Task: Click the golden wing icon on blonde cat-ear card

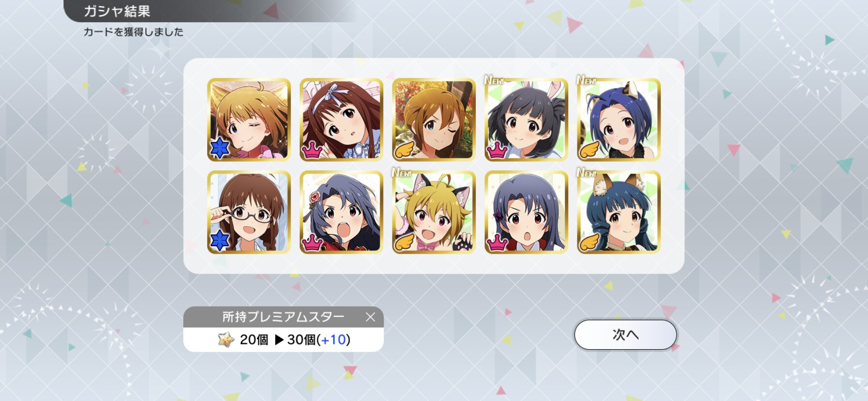Action: point(404,242)
